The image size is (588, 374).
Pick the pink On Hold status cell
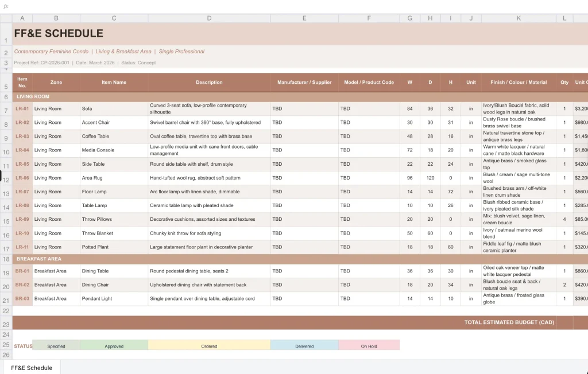click(x=369, y=346)
